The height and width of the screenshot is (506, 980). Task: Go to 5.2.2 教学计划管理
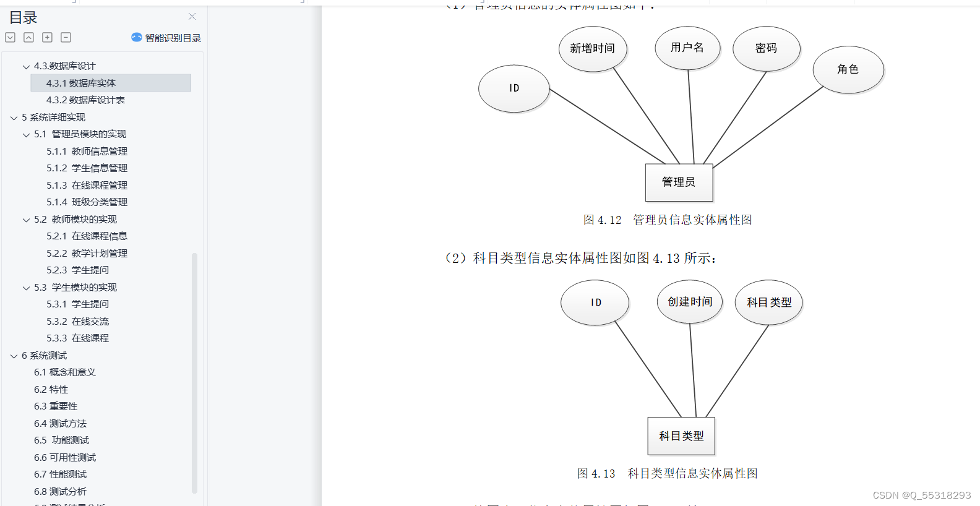(x=87, y=254)
